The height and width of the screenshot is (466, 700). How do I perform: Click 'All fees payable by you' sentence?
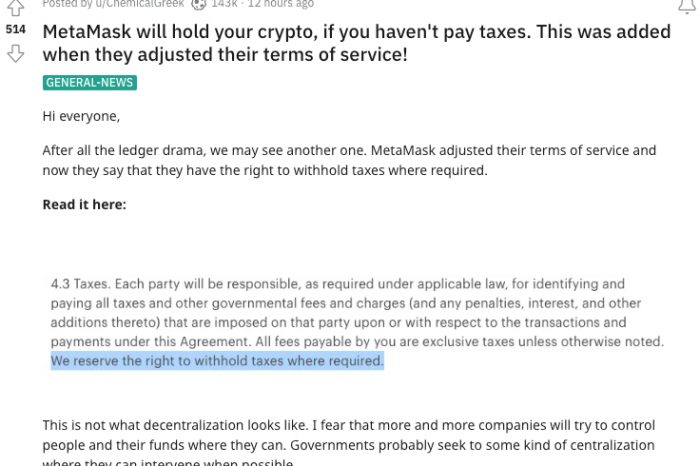(460, 342)
